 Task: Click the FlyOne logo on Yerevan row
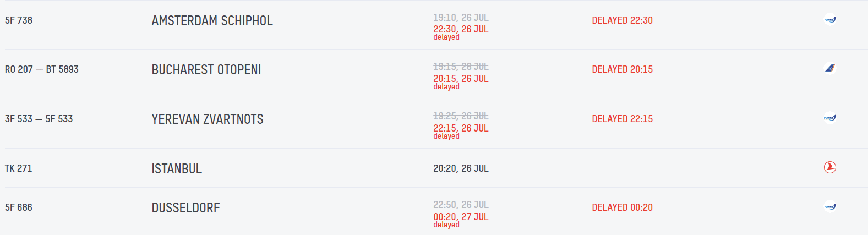[829, 118]
